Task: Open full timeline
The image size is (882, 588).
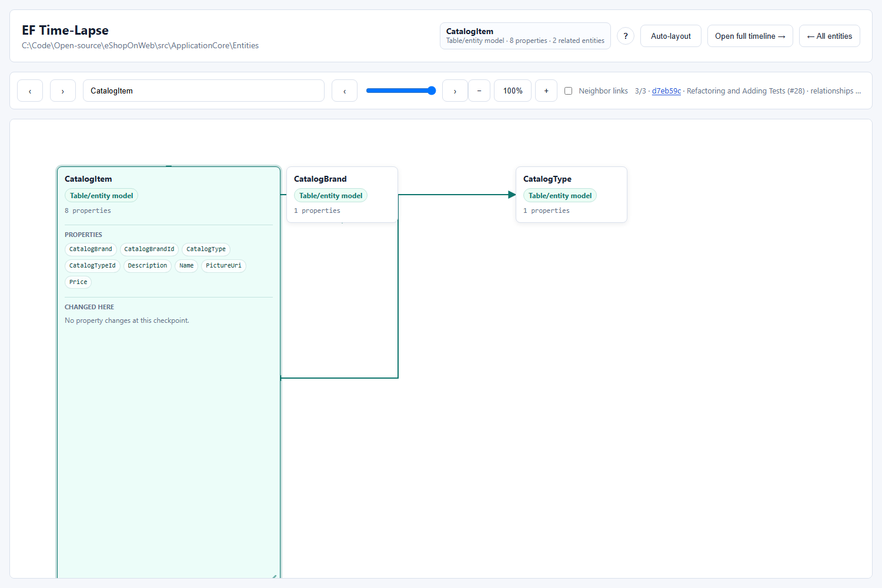Action: point(750,36)
